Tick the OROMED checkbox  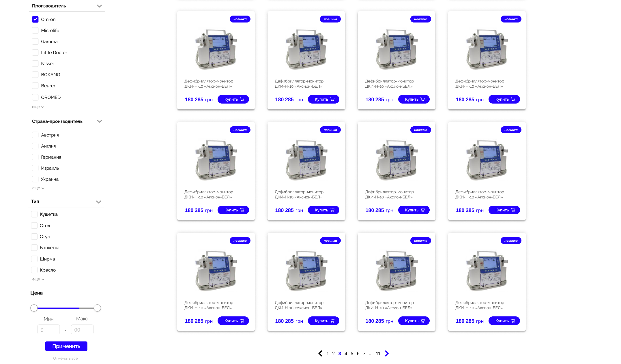(35, 97)
